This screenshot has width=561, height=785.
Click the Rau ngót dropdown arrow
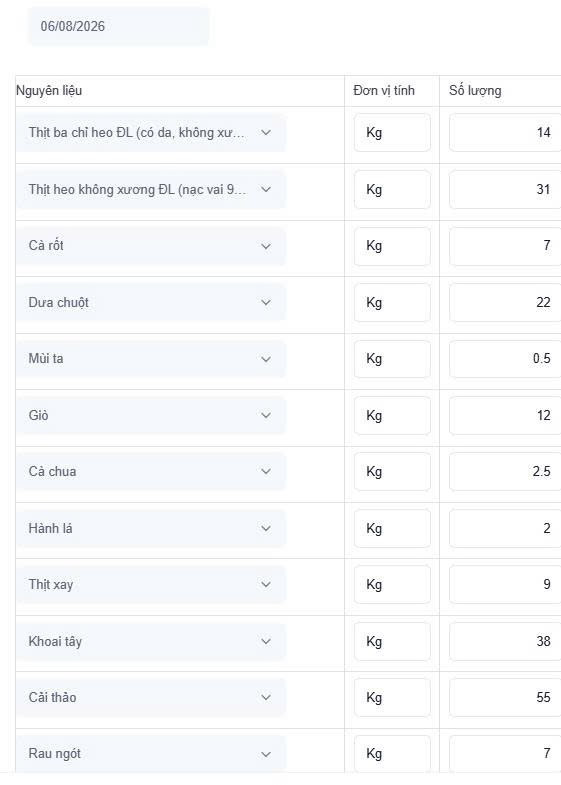point(266,754)
